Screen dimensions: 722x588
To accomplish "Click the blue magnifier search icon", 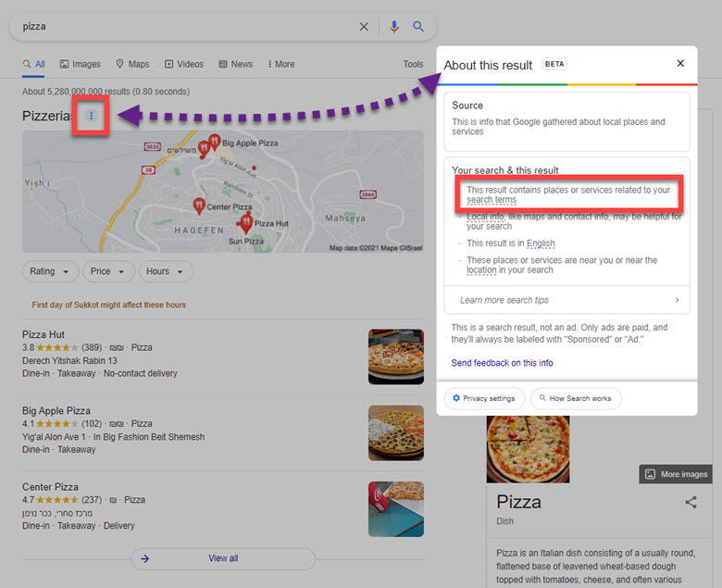I will click(x=418, y=26).
